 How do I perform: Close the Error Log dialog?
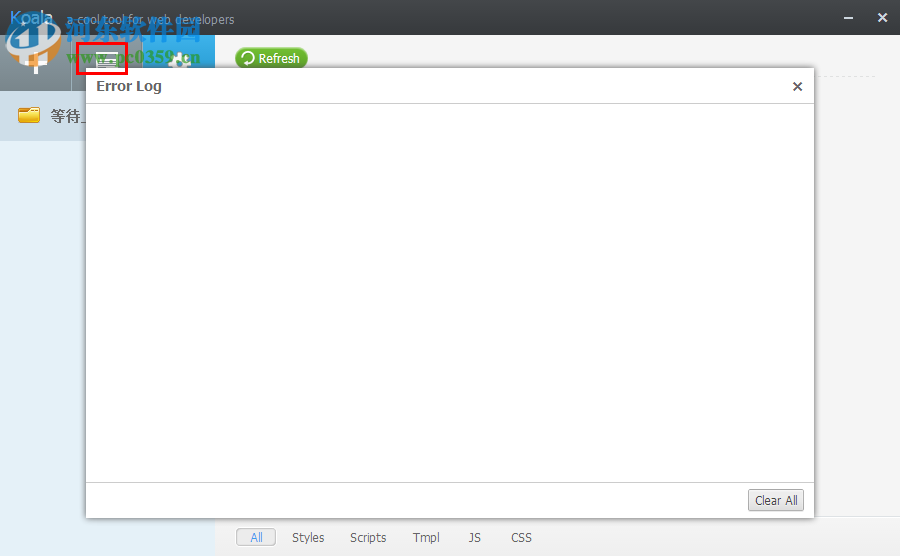click(x=797, y=87)
